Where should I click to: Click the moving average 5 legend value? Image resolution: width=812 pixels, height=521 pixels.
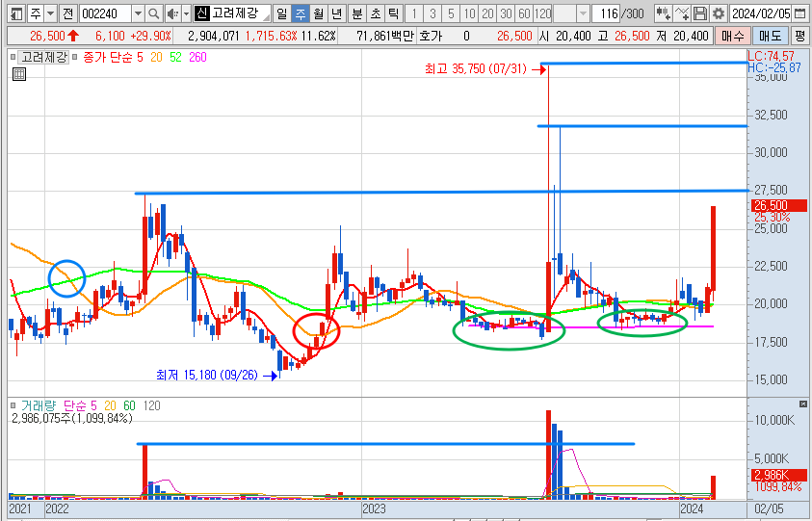coord(141,57)
